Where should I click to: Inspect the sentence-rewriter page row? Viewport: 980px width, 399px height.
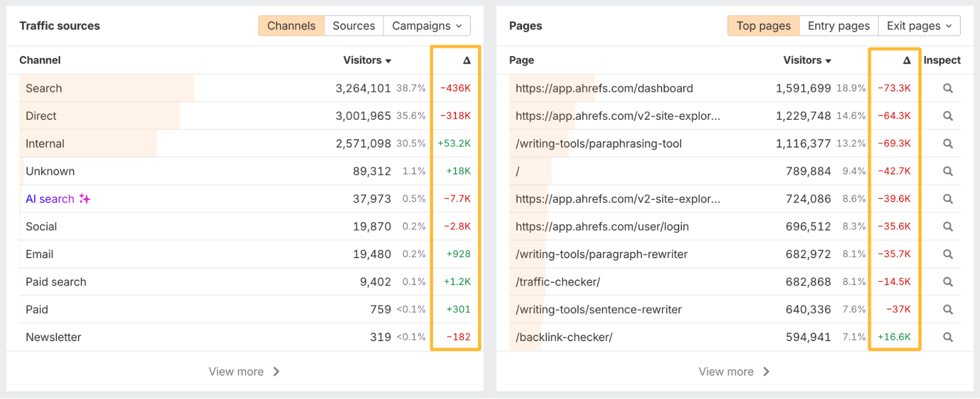coord(948,310)
